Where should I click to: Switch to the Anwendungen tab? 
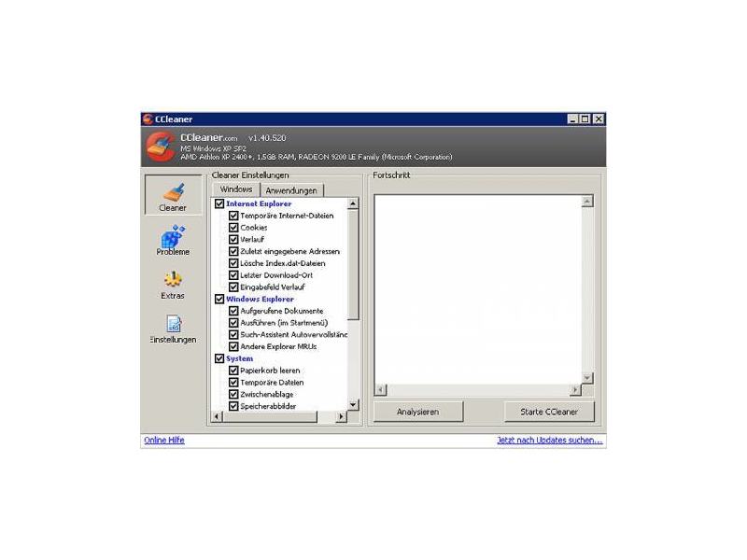coord(291,190)
